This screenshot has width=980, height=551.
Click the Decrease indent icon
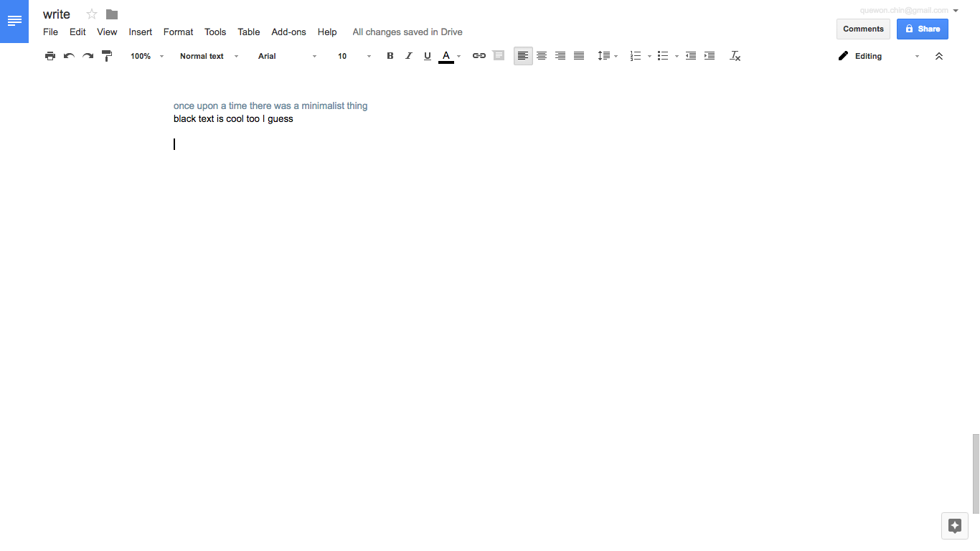690,56
